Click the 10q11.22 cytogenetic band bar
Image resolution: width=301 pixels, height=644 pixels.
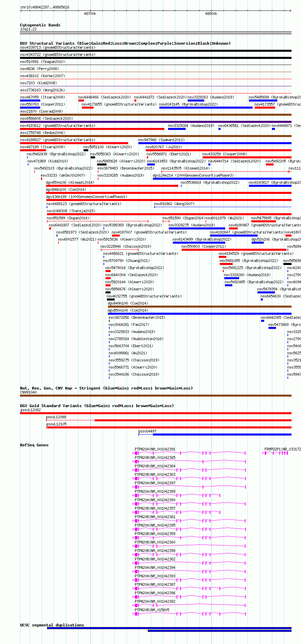click(x=156, y=33)
